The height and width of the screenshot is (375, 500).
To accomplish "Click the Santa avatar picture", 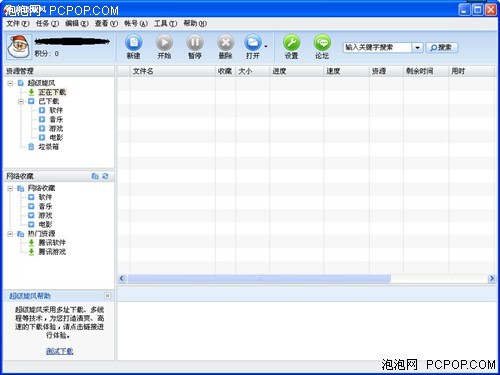I will click(19, 47).
